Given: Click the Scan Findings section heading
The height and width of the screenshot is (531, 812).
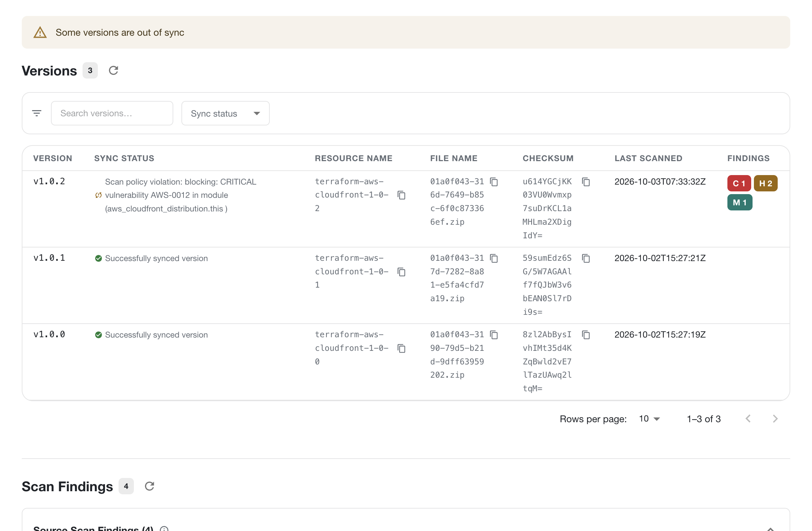Looking at the screenshot, I should click(67, 486).
